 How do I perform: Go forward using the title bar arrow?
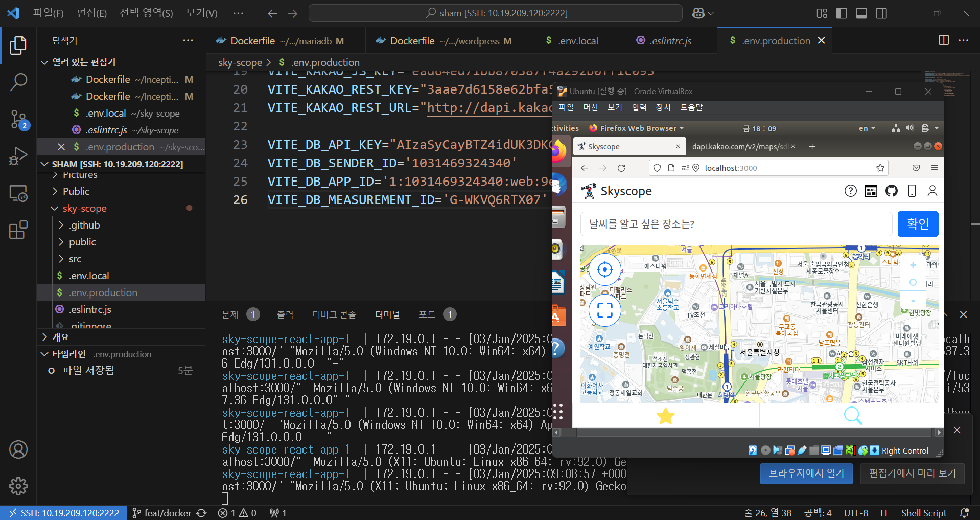click(293, 13)
